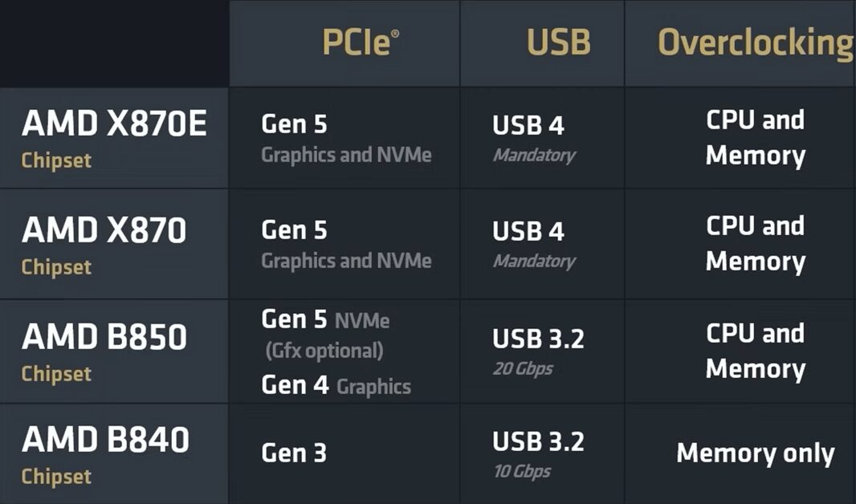Click the AMD X870 chipset row label
The image size is (856, 504).
[104, 242]
